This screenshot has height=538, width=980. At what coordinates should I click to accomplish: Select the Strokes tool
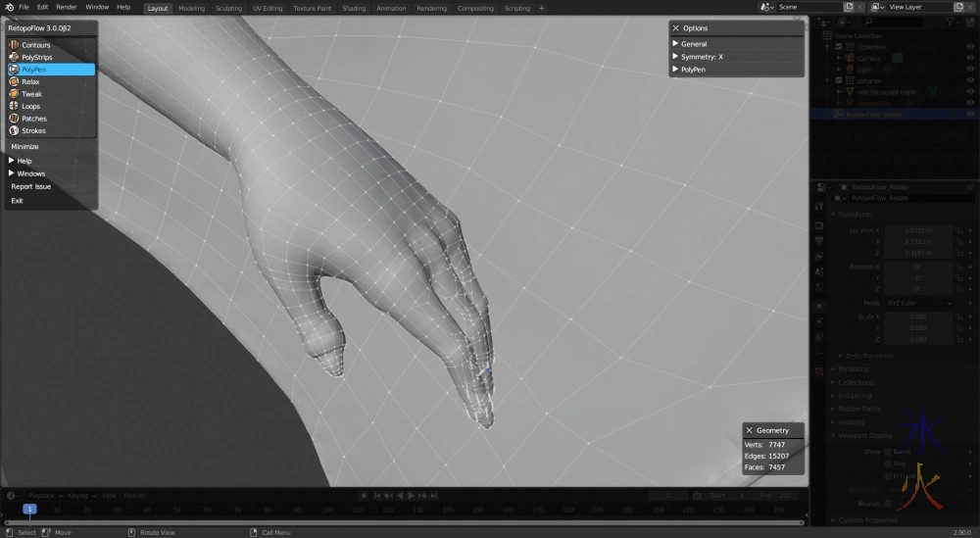pos(33,130)
